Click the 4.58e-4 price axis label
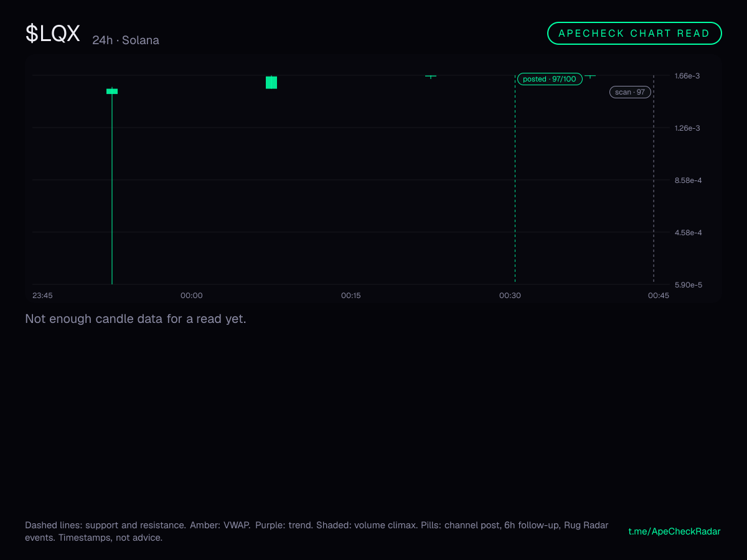The height and width of the screenshot is (560, 747). tap(688, 233)
